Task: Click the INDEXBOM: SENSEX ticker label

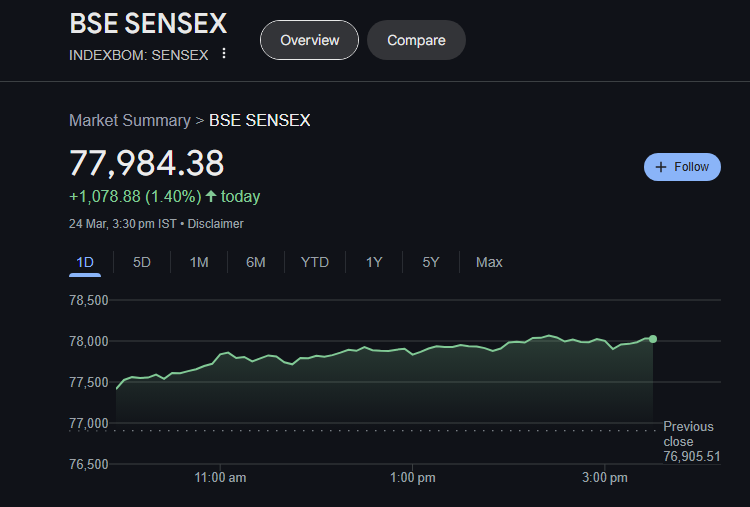Action: (x=139, y=55)
